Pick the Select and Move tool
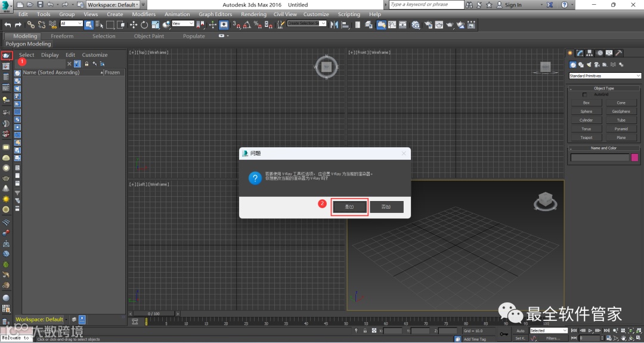The image size is (644, 343). pyautogui.click(x=134, y=25)
